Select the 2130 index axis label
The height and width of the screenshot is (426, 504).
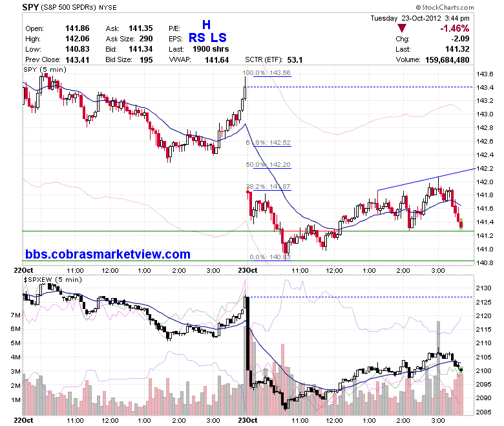click(484, 288)
